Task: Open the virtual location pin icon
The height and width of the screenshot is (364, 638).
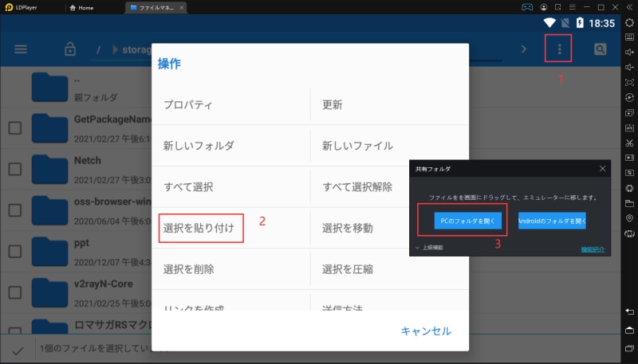Action: click(629, 218)
